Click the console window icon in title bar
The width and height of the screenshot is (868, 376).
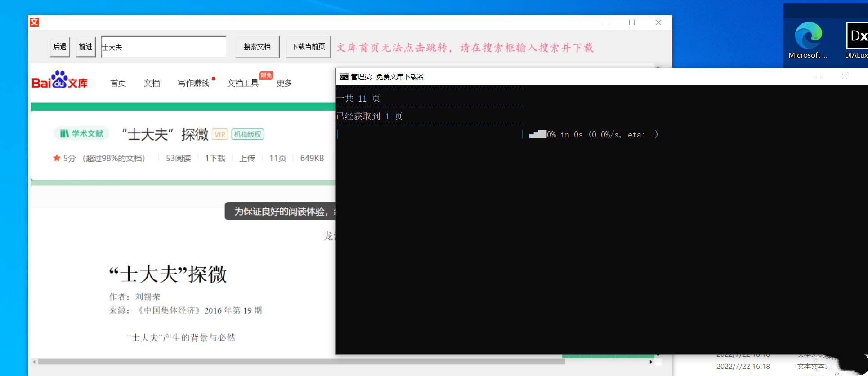344,77
